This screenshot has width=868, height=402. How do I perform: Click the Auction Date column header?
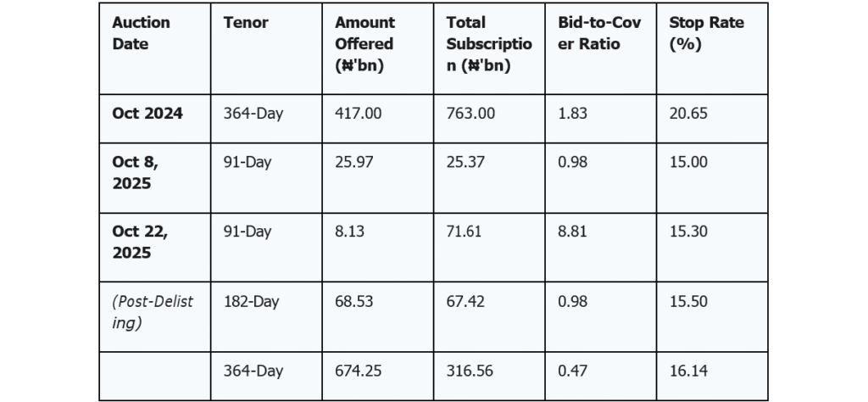coord(142,33)
